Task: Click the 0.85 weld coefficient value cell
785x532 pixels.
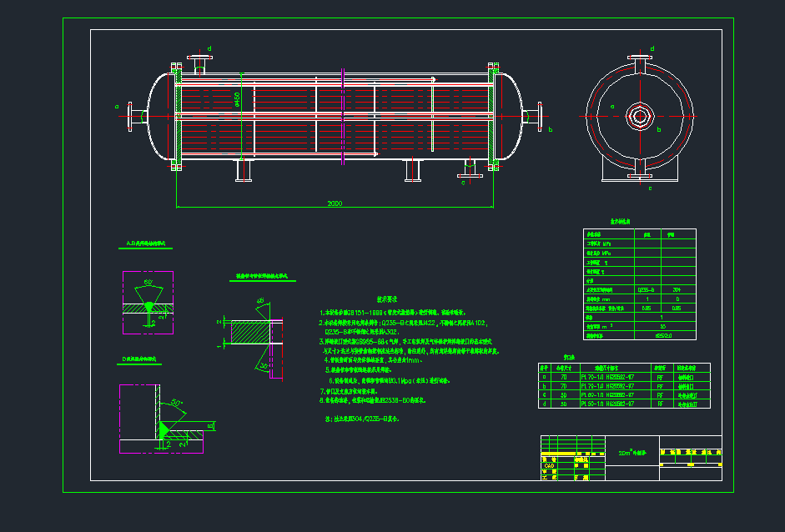Action: [x=647, y=306]
